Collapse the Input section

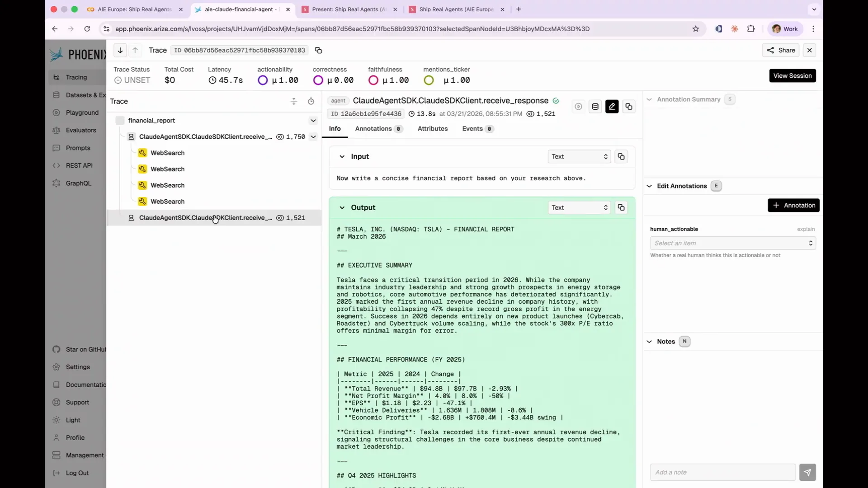[342, 157]
